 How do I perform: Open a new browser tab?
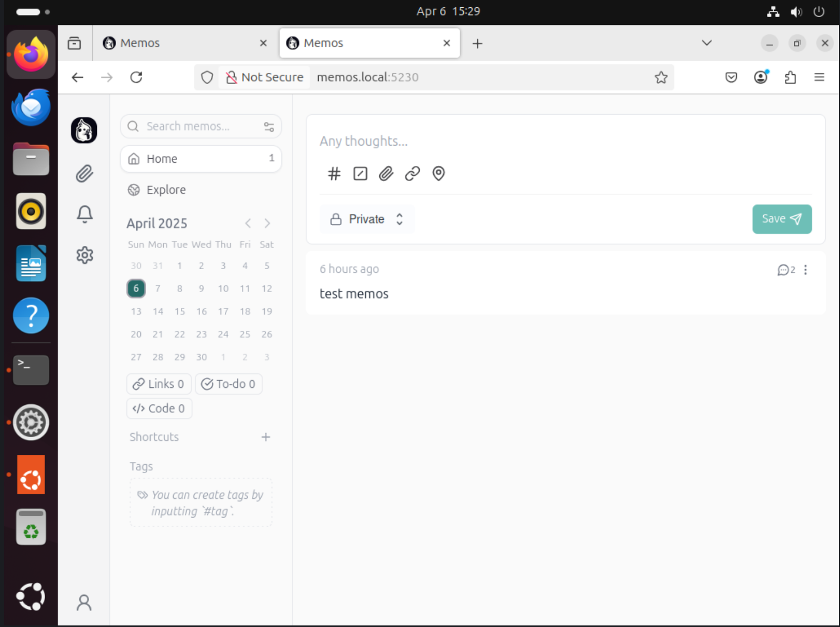coord(477,44)
